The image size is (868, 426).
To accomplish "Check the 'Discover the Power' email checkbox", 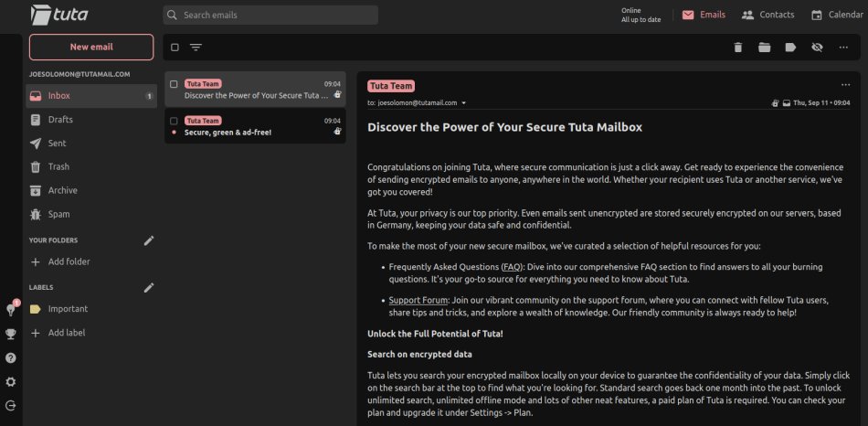I will pyautogui.click(x=174, y=84).
